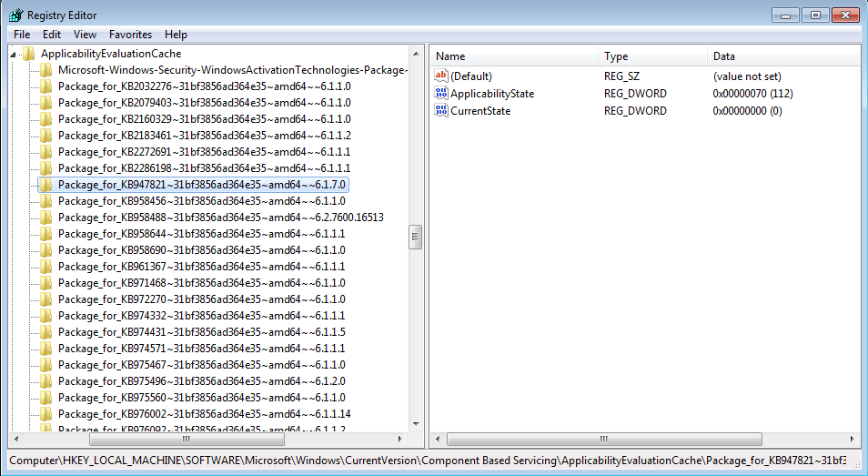
Task: Click folder icon of Package_for_KB971468
Action: click(46, 283)
